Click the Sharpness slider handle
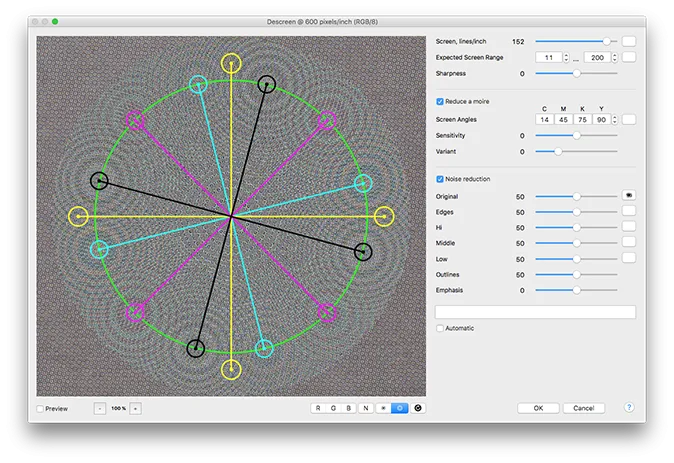This screenshot has width=674, height=463. 577,73
